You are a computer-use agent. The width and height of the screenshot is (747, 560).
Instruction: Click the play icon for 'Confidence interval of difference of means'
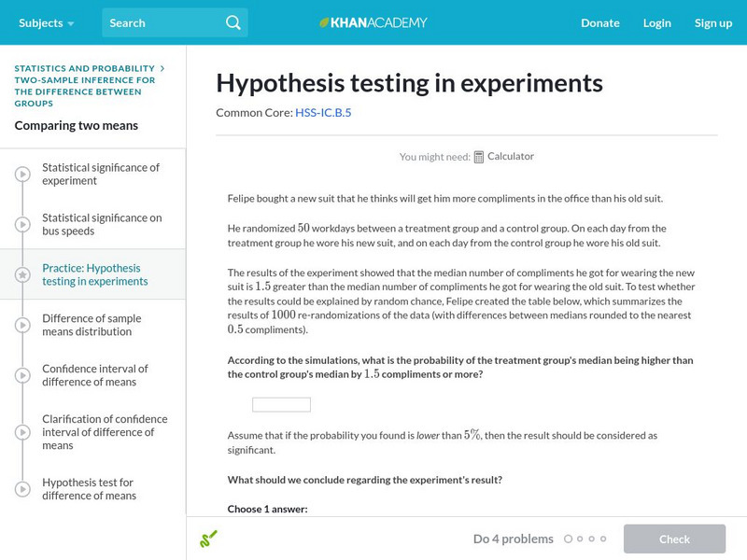click(22, 375)
